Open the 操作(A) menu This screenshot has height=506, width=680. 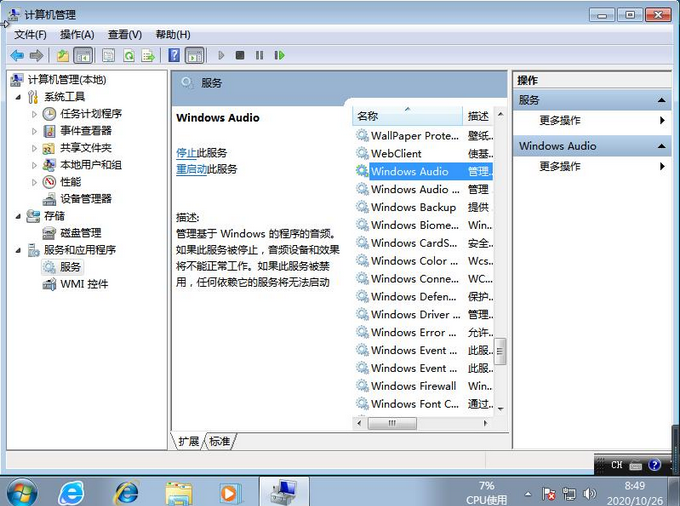pyautogui.click(x=77, y=35)
